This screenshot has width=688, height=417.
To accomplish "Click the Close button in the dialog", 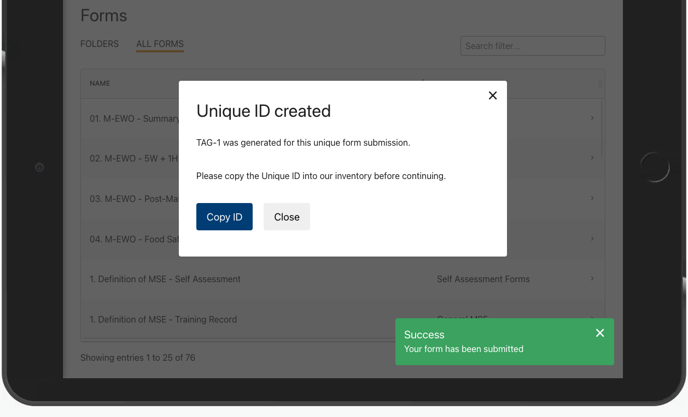I will click(x=287, y=216).
